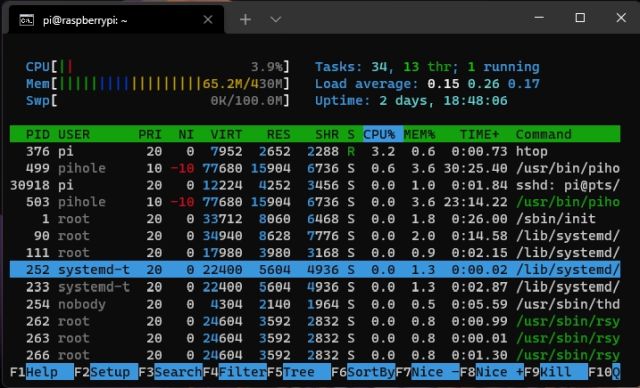Open F2 Setup in footer

tap(106, 372)
